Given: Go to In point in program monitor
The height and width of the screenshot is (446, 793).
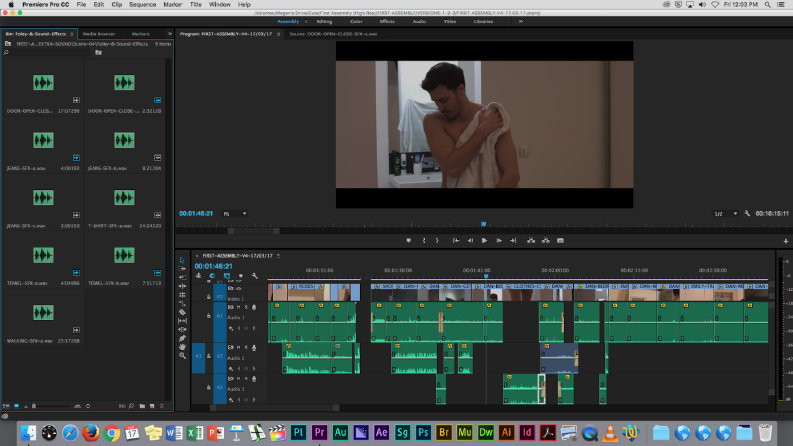Looking at the screenshot, I should pyautogui.click(x=456, y=241).
